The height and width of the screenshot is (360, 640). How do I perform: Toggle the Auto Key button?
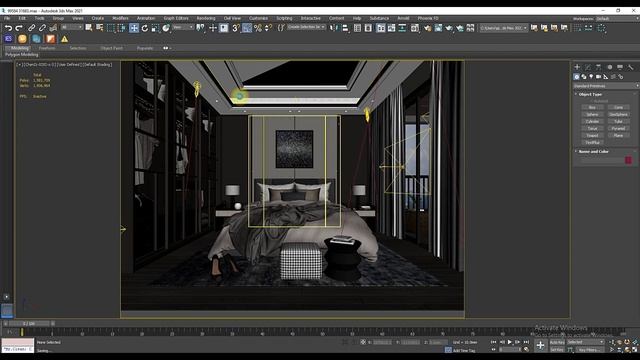(x=557, y=342)
